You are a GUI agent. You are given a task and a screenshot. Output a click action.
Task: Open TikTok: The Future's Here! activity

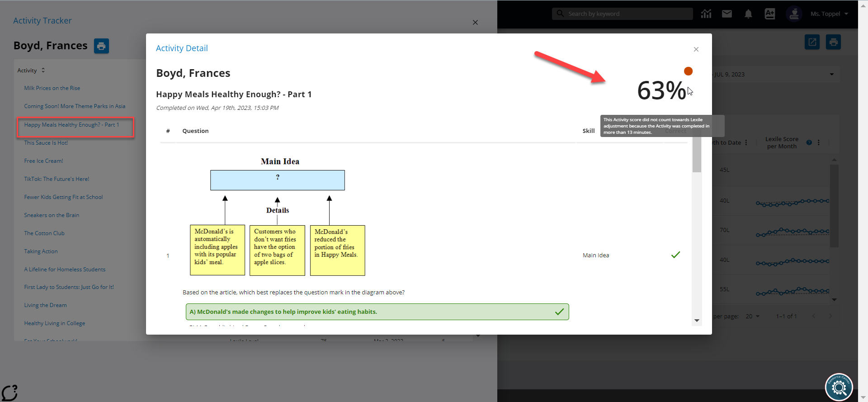point(57,179)
